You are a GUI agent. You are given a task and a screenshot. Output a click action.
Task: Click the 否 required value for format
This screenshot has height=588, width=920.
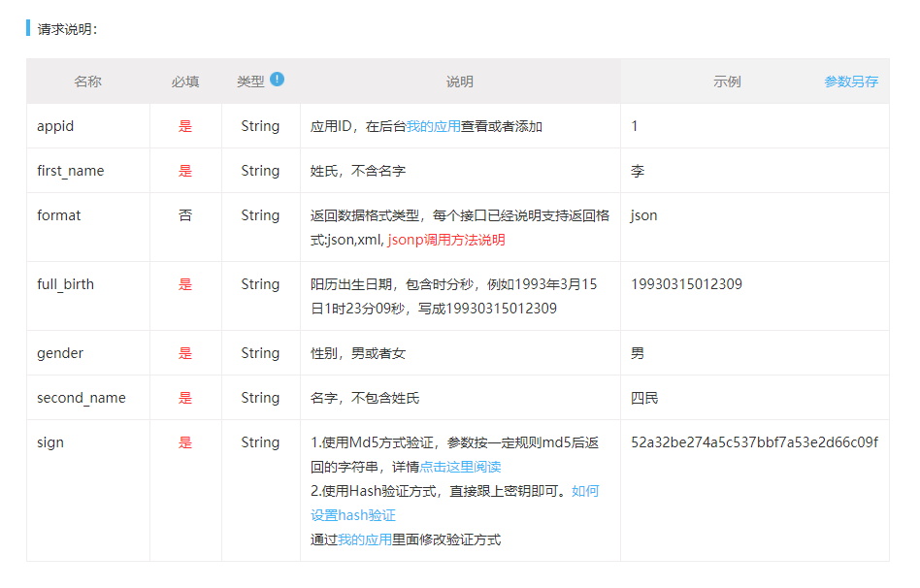(x=185, y=215)
